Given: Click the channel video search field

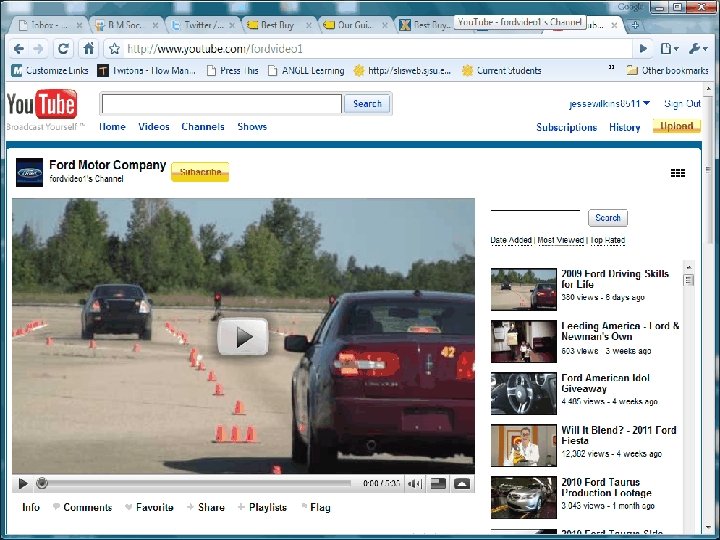Looking at the screenshot, I should point(535,217).
